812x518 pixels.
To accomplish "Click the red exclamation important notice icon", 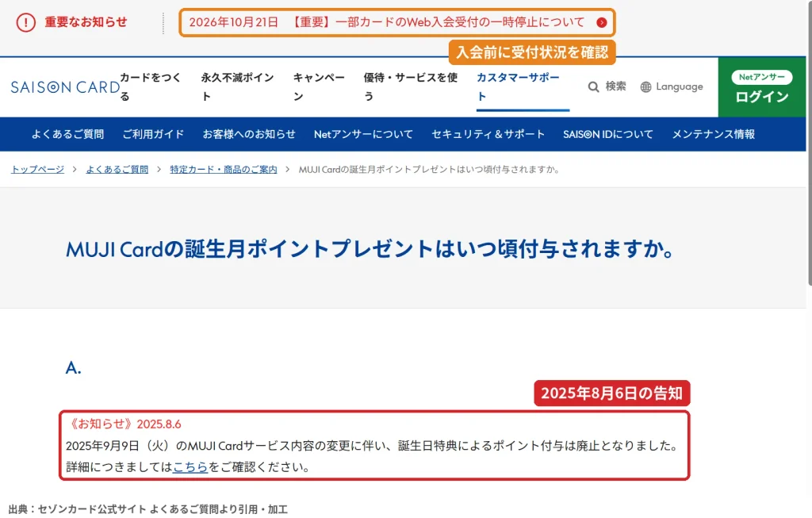I will 26,22.
